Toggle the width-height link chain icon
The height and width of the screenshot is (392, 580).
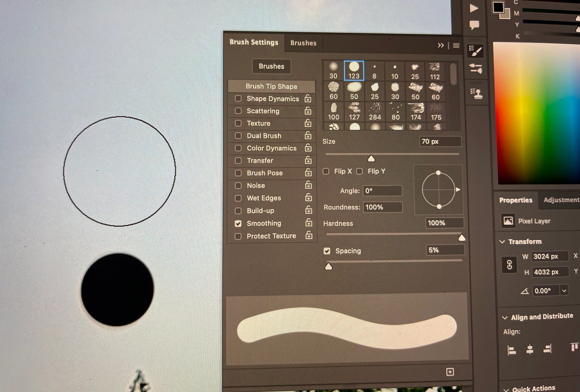pos(509,264)
